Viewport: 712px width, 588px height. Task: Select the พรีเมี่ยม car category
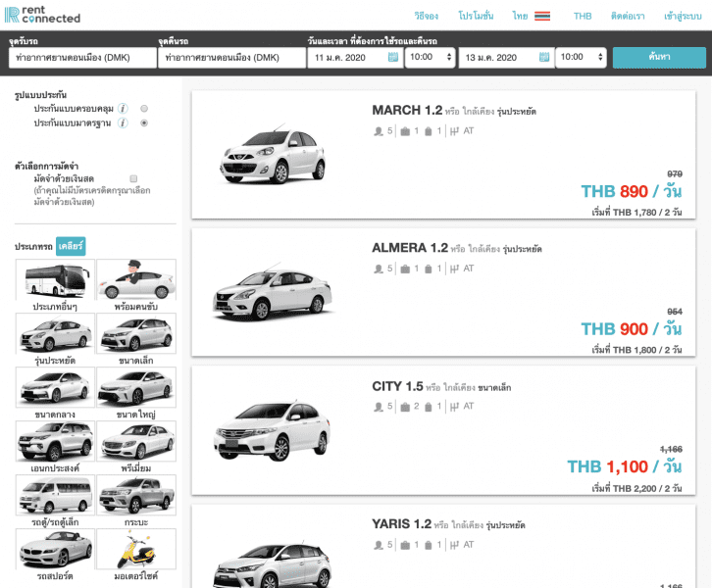136,447
